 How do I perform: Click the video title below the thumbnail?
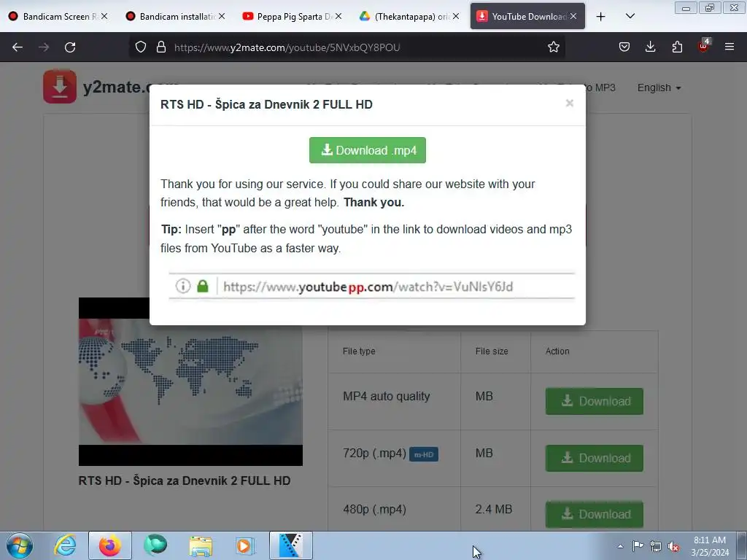tap(185, 481)
